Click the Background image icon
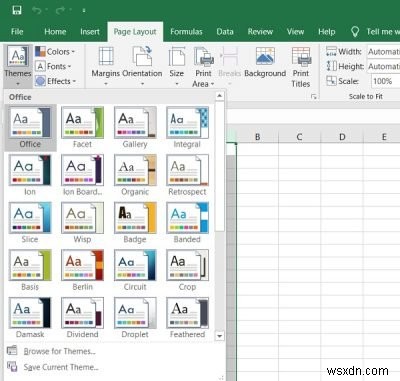The width and height of the screenshot is (400, 381). pyautogui.click(x=265, y=56)
